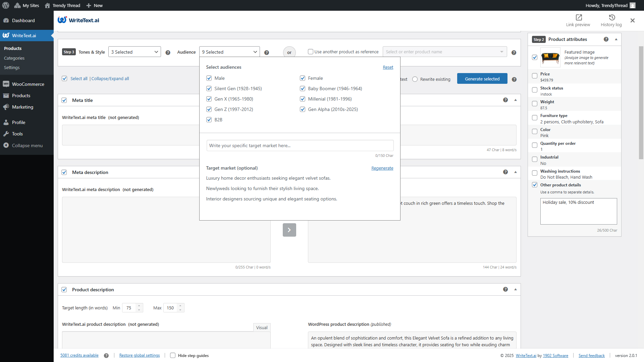Click the help icon beside Audience dropdown
This screenshot has height=362, width=644.
point(267,53)
